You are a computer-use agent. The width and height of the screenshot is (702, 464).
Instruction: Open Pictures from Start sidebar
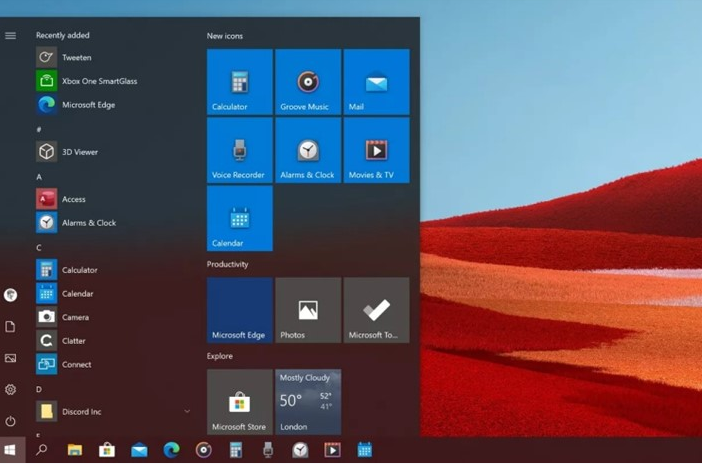(x=10, y=358)
